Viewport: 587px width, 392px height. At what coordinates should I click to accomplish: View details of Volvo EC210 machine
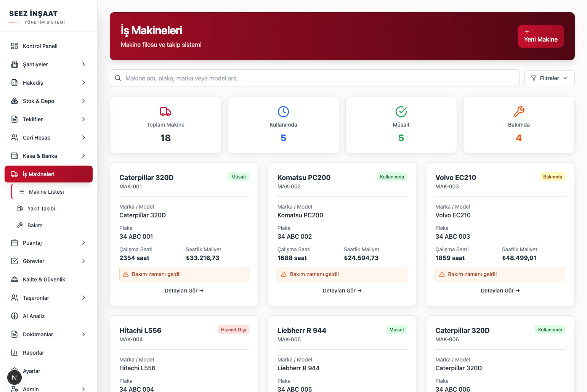(x=500, y=291)
